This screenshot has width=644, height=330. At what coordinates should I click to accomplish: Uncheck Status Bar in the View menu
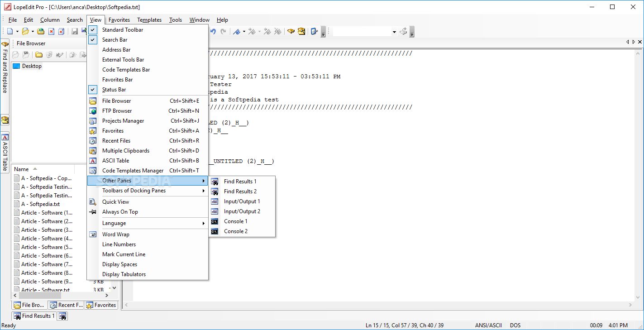tap(148, 90)
